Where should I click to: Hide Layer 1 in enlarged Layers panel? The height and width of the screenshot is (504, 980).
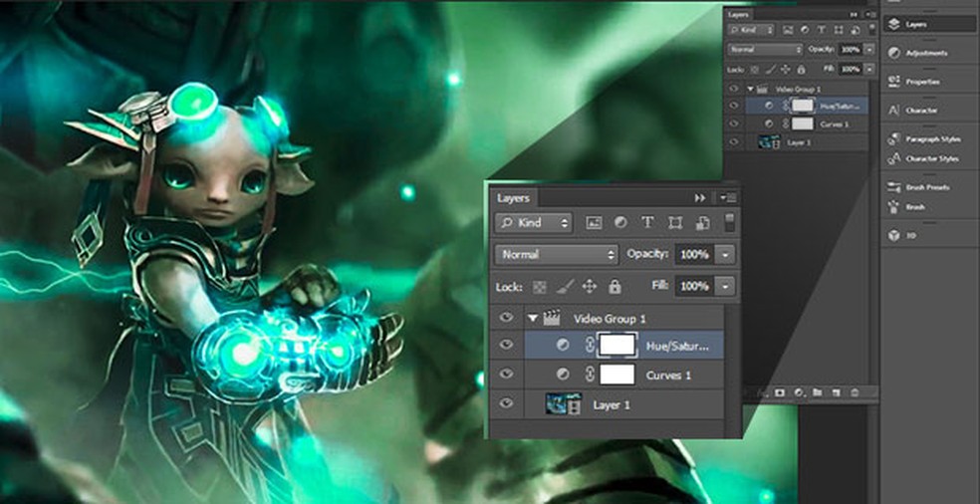[506, 404]
